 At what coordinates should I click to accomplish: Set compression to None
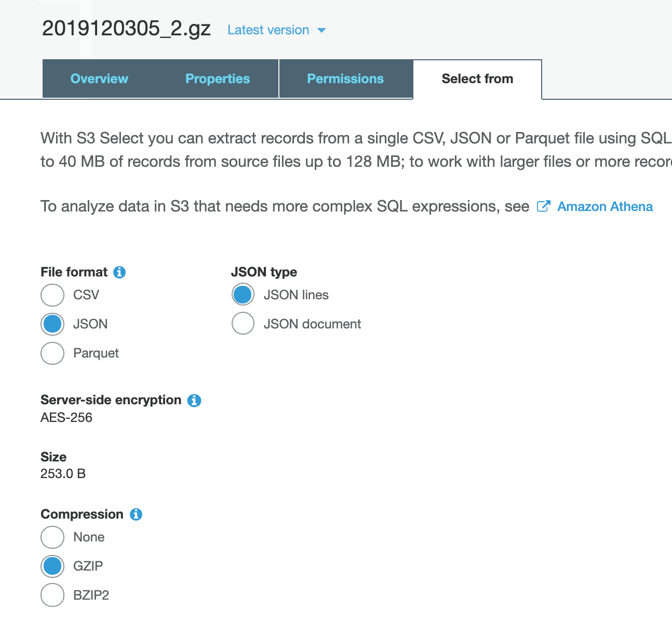52,537
